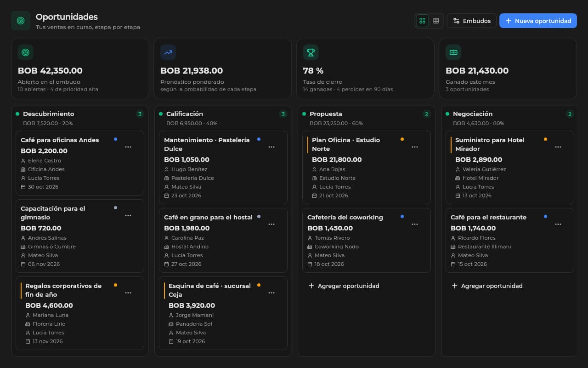Open options menu for Capacitación para el gimnasio
The width and height of the screenshot is (588, 368).
coord(128,215)
